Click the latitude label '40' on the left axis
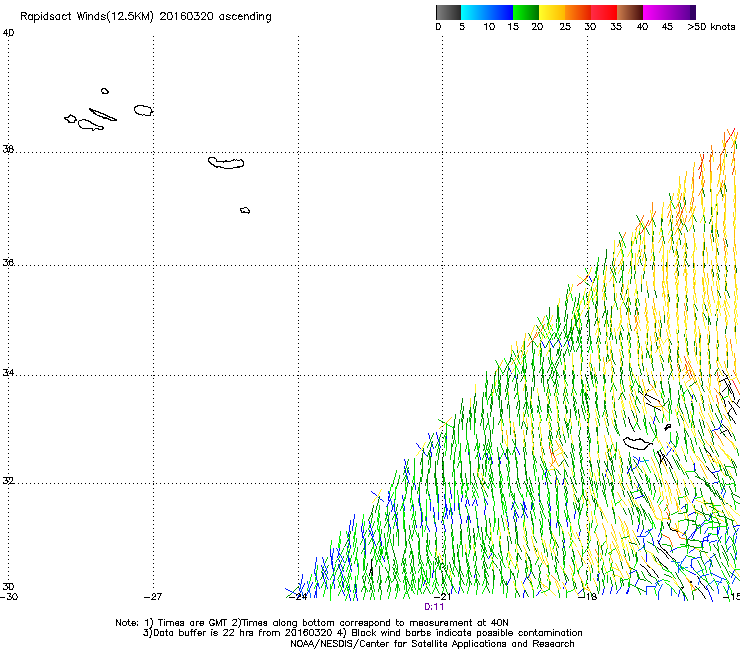This screenshot has height=650, width=740. [8, 33]
